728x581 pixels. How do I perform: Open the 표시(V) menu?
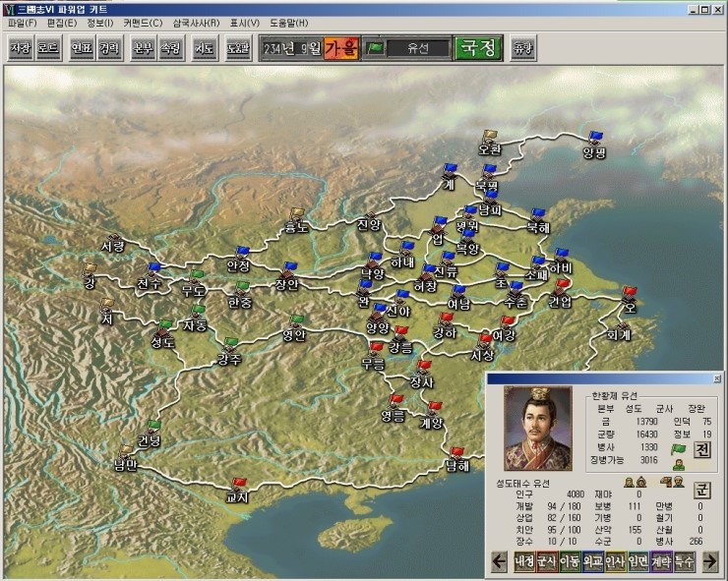[x=245, y=24]
